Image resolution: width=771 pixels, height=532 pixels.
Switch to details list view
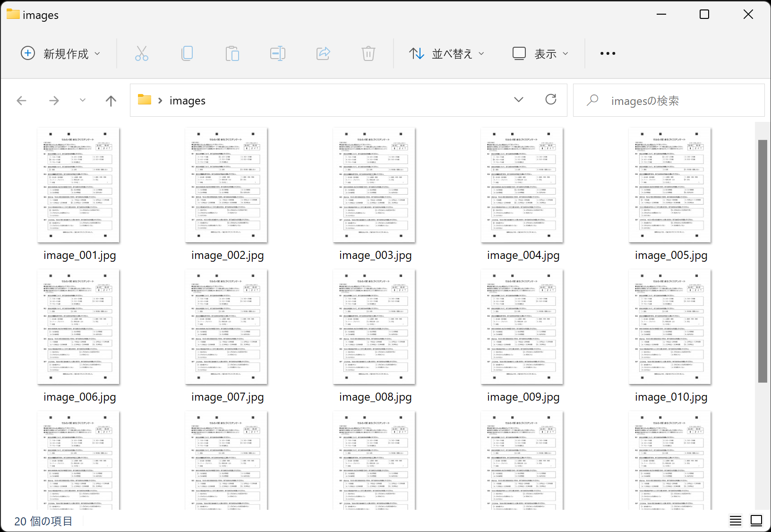click(x=735, y=521)
